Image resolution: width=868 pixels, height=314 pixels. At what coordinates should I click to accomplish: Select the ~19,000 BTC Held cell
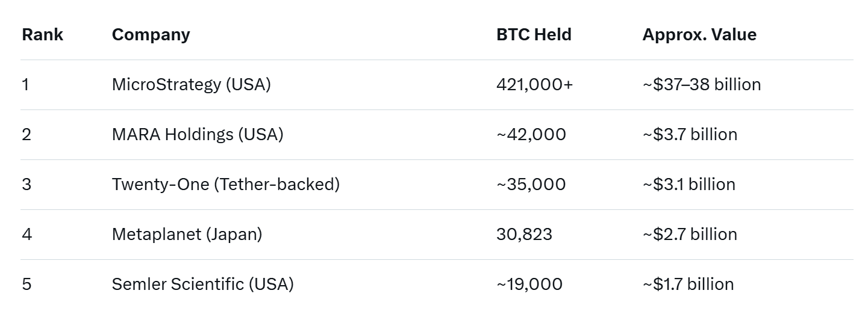[x=529, y=285]
